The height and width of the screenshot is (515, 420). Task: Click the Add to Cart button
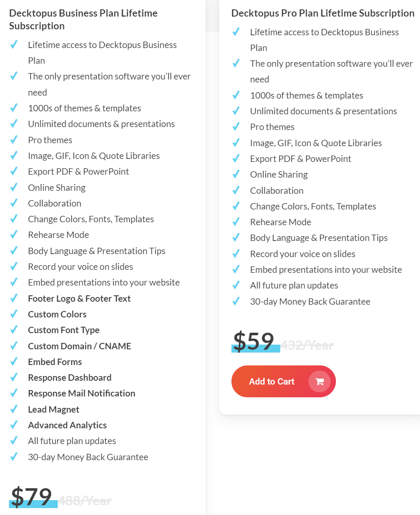tap(284, 382)
